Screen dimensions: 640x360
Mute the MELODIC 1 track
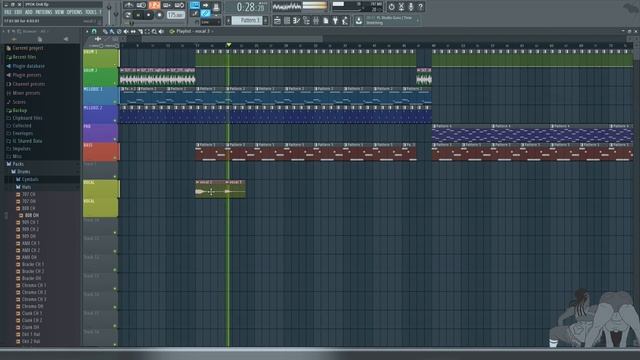pyautogui.click(x=115, y=102)
